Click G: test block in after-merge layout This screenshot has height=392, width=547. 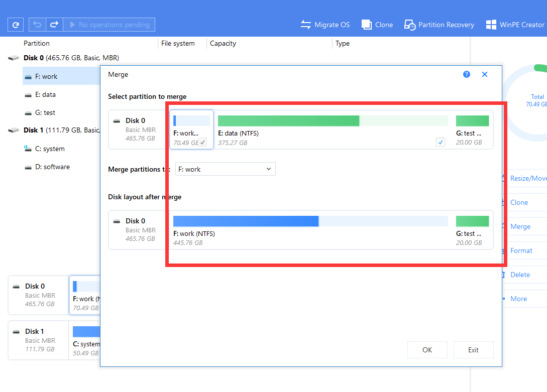point(472,230)
